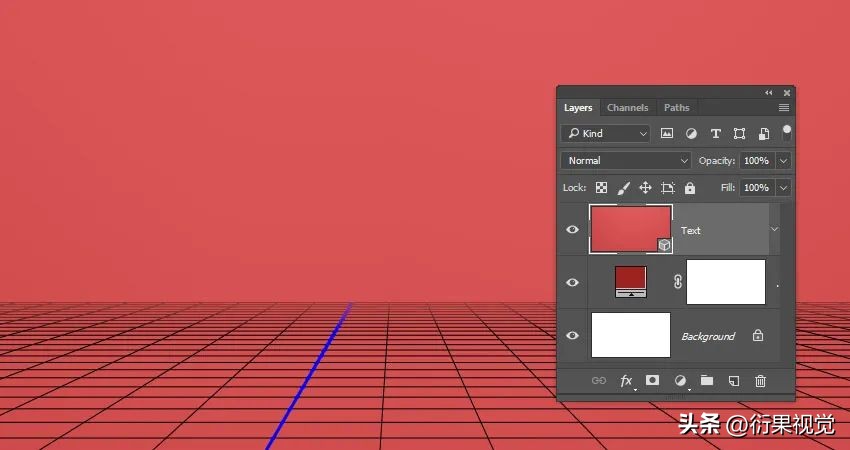Lock transparent pixels icon
The height and width of the screenshot is (450, 850).
(601, 188)
